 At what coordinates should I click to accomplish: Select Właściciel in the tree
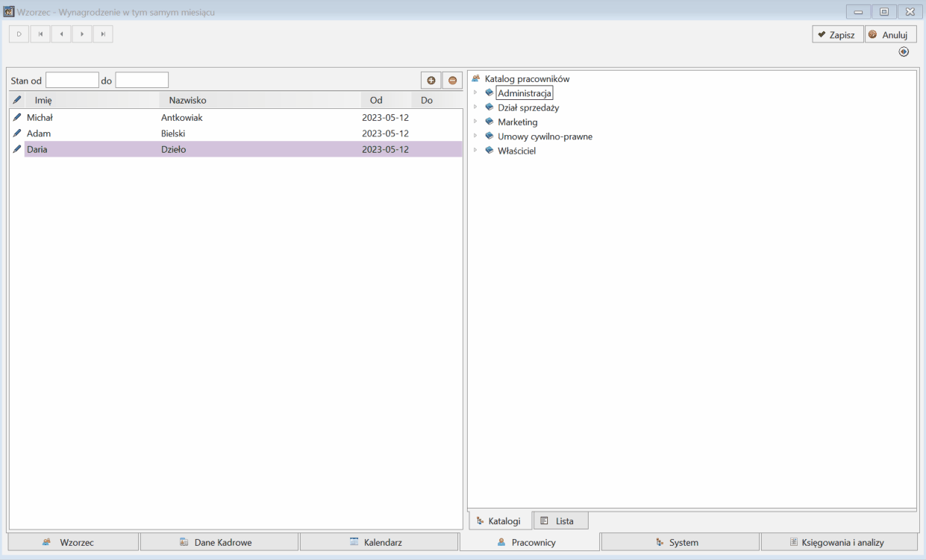pos(517,151)
